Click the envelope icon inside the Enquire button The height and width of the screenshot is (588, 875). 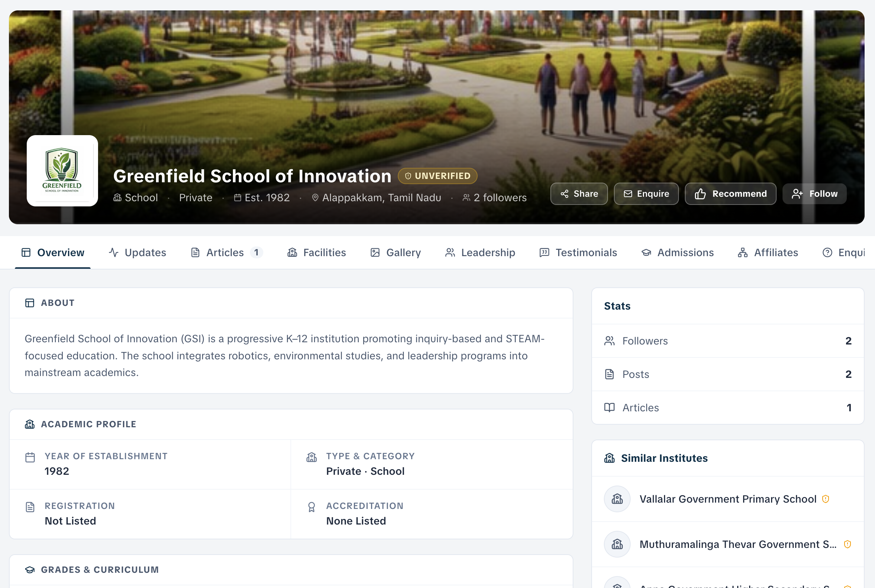click(628, 194)
